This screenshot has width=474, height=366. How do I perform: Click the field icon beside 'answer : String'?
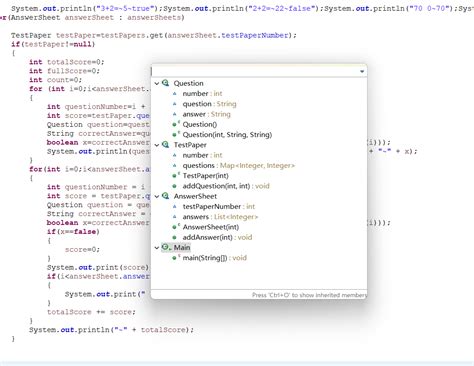point(174,114)
